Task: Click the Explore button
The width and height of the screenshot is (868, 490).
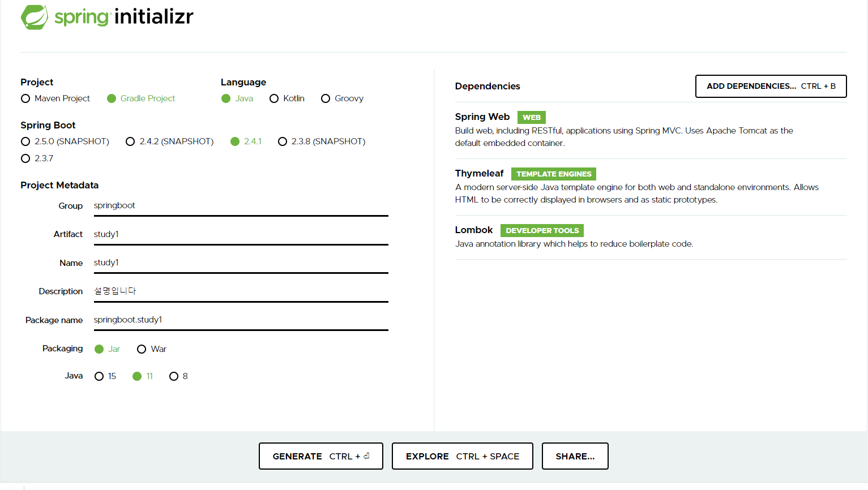Action: click(463, 456)
